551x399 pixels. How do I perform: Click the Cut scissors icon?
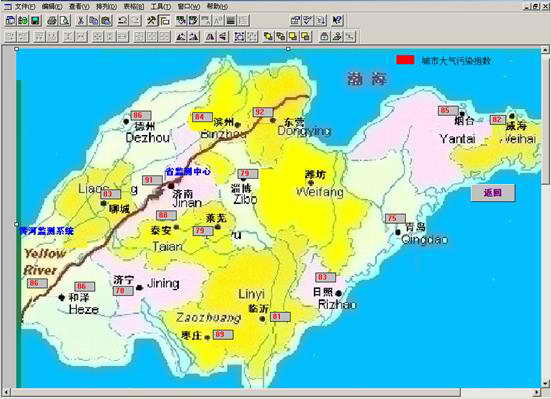pyautogui.click(x=81, y=20)
